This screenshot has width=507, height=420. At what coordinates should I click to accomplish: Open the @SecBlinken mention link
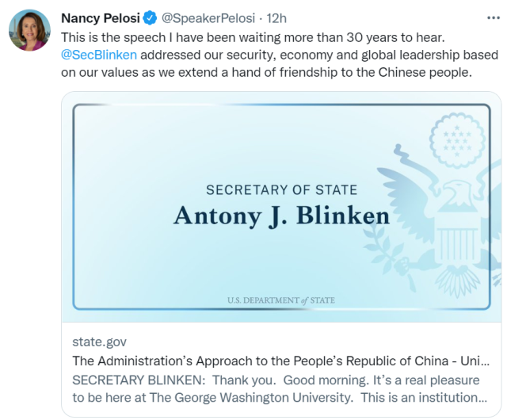tap(99, 55)
